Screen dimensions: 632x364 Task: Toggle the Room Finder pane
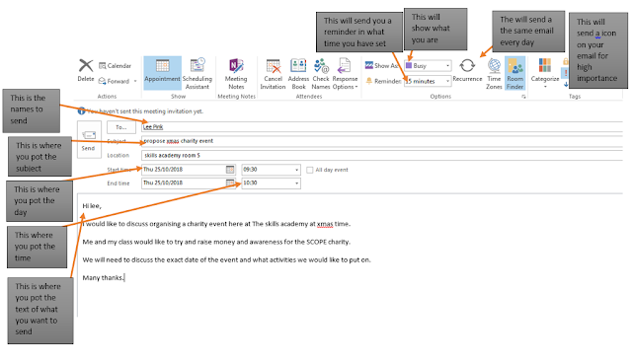[514, 73]
